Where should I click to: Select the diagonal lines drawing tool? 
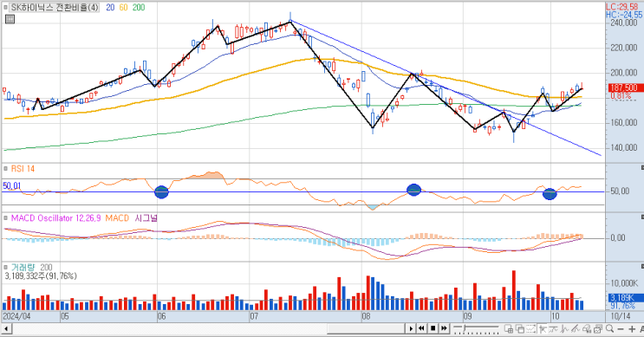click(x=575, y=328)
